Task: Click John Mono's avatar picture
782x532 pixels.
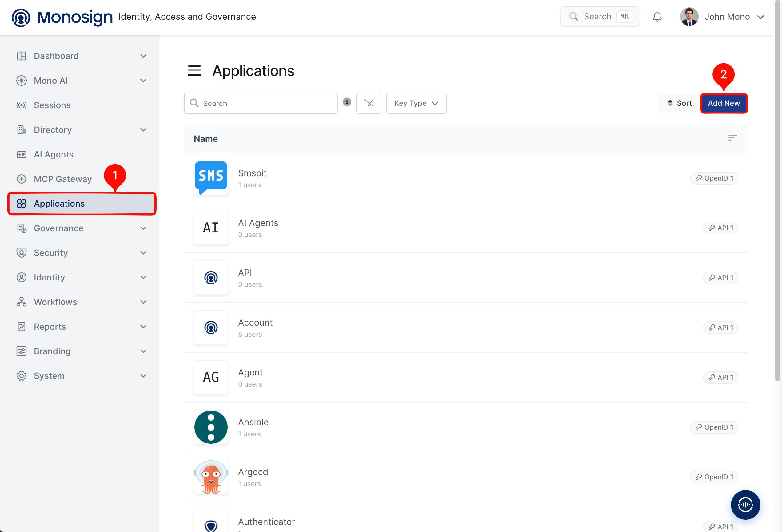Action: pos(689,17)
